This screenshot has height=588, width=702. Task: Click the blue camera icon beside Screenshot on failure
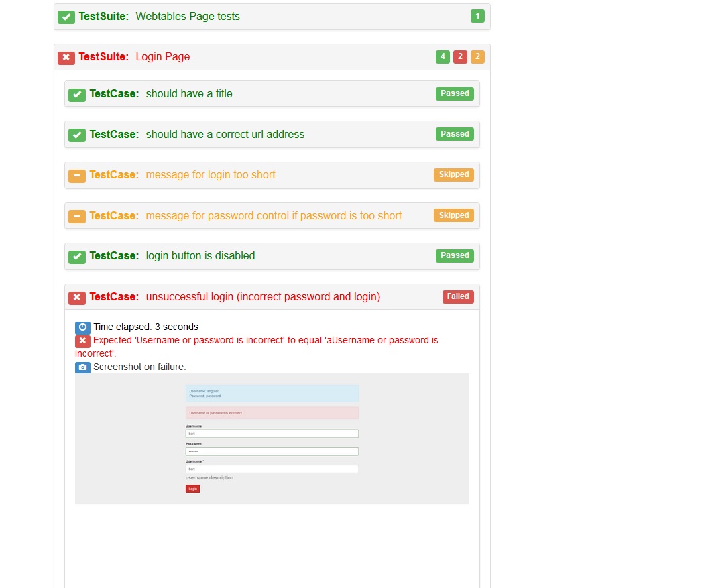[x=82, y=367]
